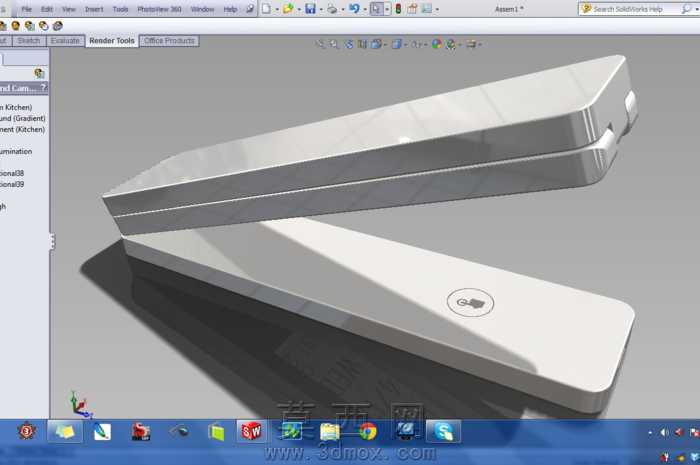
Task: Click the Open file folder icon
Action: [288, 8]
